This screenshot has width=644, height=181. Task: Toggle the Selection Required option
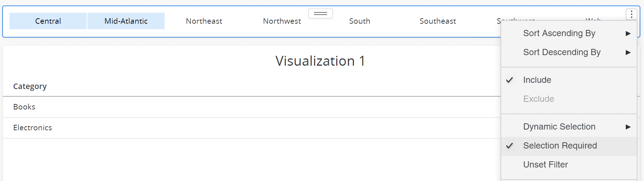click(560, 146)
